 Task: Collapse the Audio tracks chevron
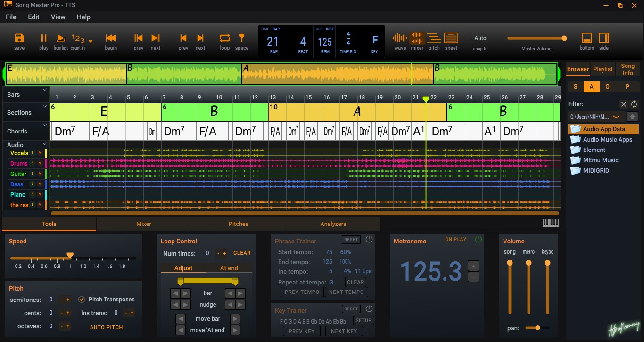pos(45,144)
